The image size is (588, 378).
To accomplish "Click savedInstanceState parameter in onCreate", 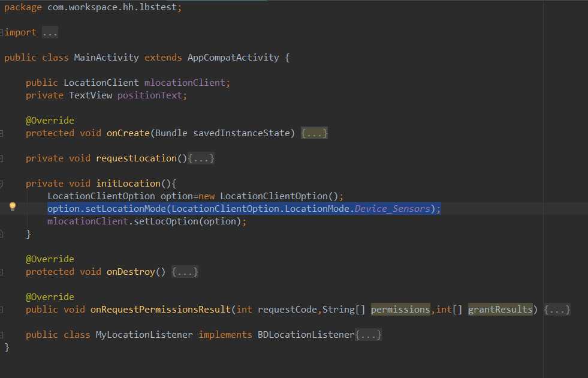I will pyautogui.click(x=242, y=133).
